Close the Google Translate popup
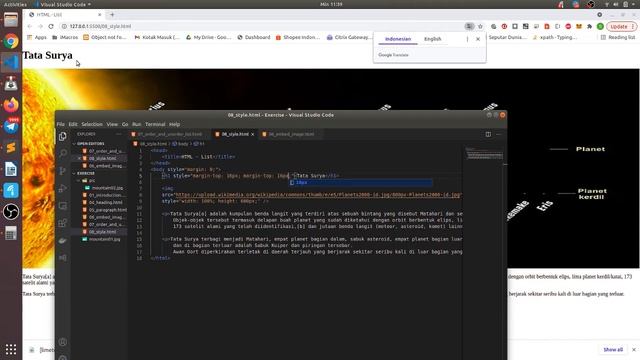This screenshot has height=360, width=640. click(478, 39)
